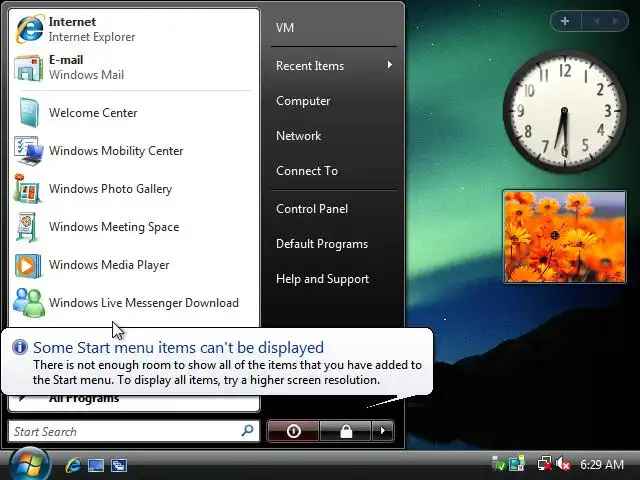
Task: Launch Windows Photo Gallery icon
Action: coord(27,189)
